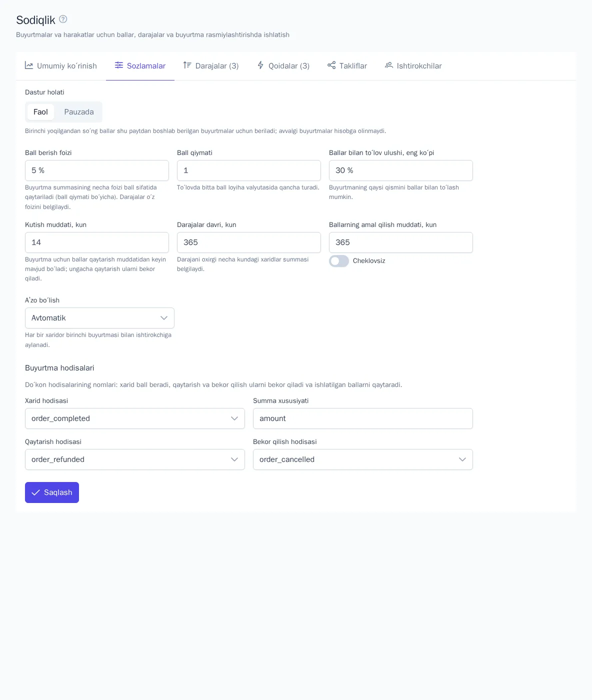The height and width of the screenshot is (700, 592).
Task: Select the Faol program status
Action: [x=40, y=112]
